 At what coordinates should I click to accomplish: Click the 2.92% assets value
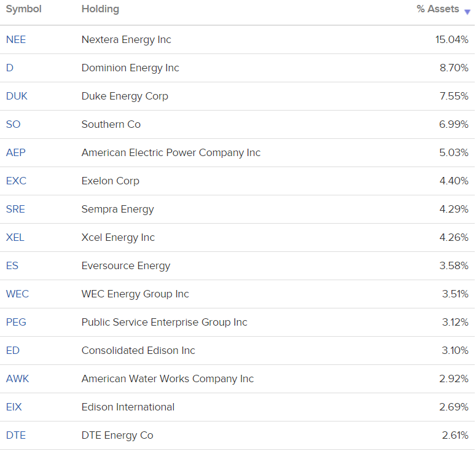(454, 378)
